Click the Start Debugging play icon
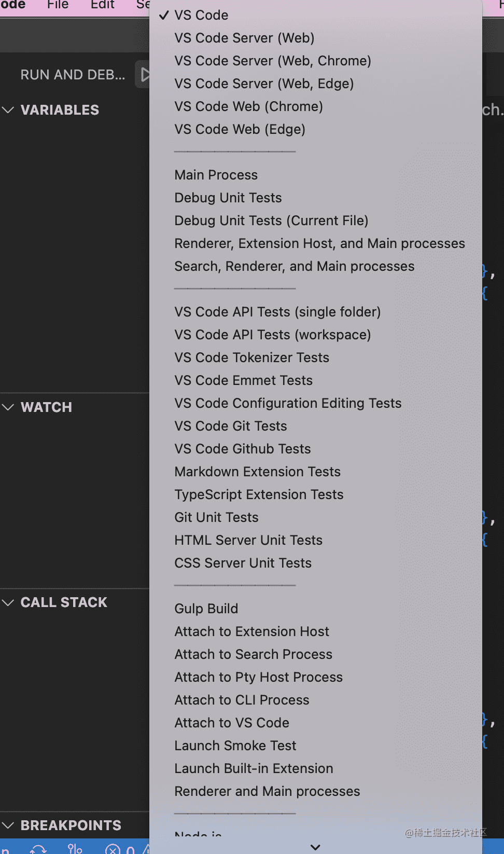Image resolution: width=504 pixels, height=854 pixels. (x=145, y=75)
